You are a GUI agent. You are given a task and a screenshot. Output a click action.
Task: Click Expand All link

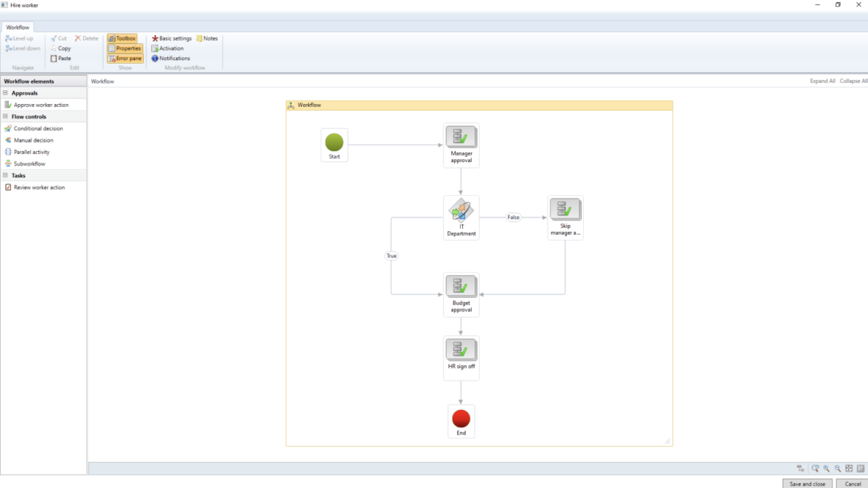point(822,82)
